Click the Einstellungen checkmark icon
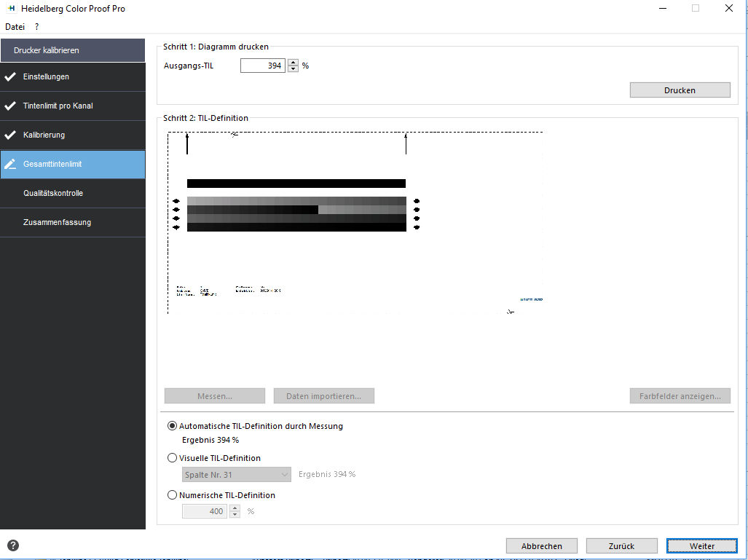This screenshot has height=560, width=748. pos(10,76)
